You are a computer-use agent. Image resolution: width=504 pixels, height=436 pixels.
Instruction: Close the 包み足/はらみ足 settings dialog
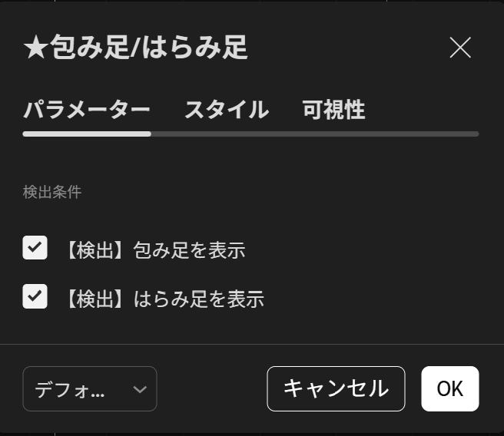point(460,48)
